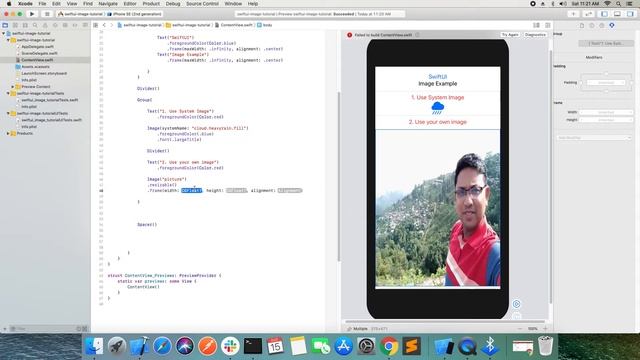This screenshot has height=360, width=640.
Task: Show the Attributes inspector
Action: pos(612,25)
